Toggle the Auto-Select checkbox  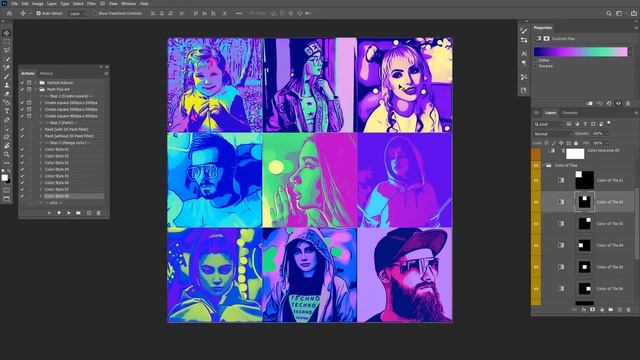click(38, 13)
